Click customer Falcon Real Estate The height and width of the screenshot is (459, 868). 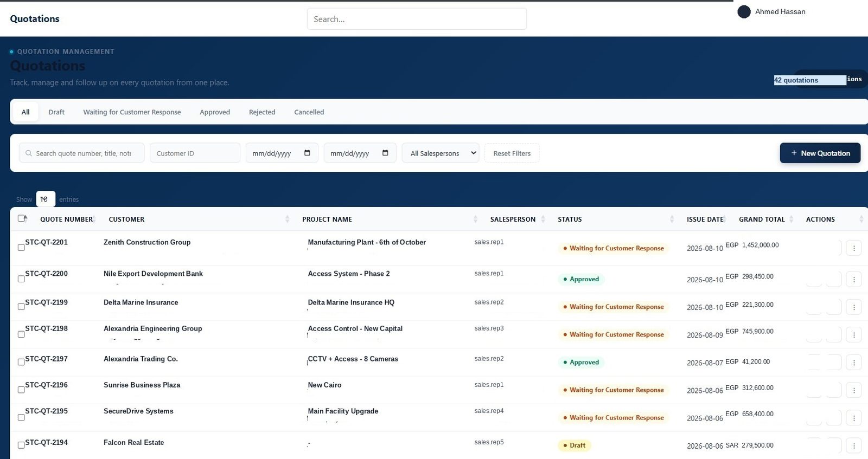coord(133,443)
